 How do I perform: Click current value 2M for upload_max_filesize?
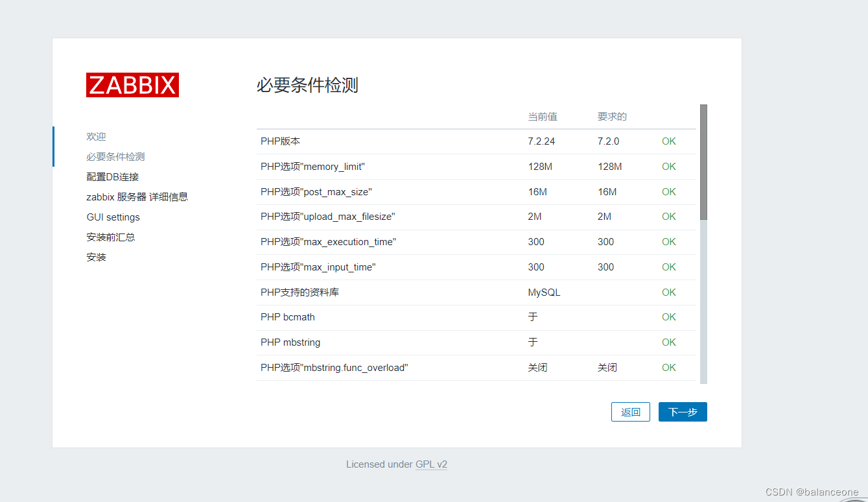tap(535, 217)
